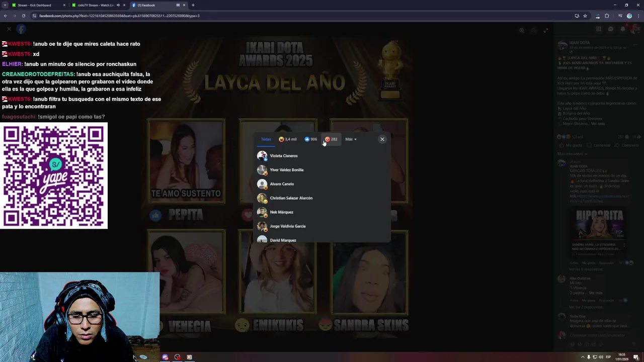Enter fullscreen photo view
644x362 pixels.
pyautogui.click(x=546, y=30)
